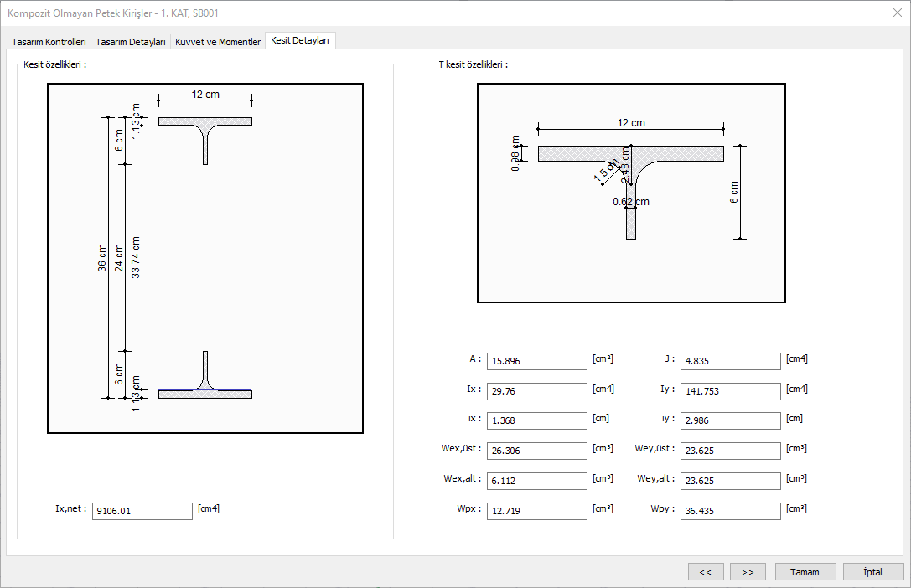Screen dimensions: 911x588
Task: Click the Wpy value field
Action: 730,511
